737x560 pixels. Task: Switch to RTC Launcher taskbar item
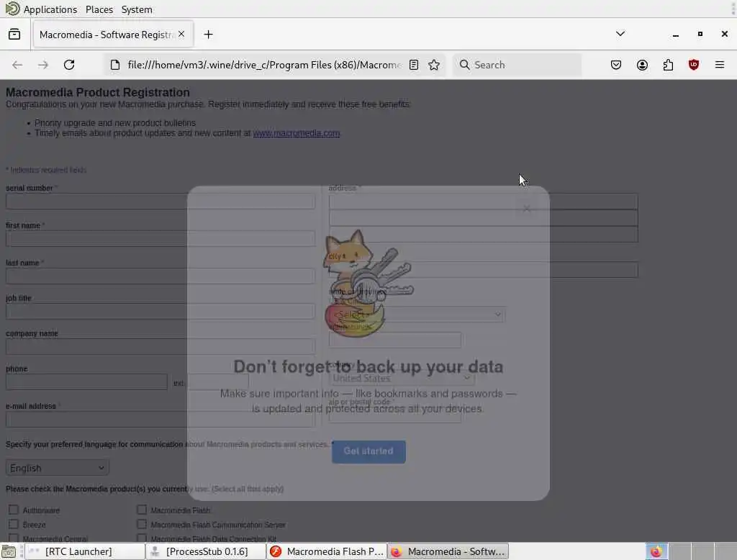[85, 551]
